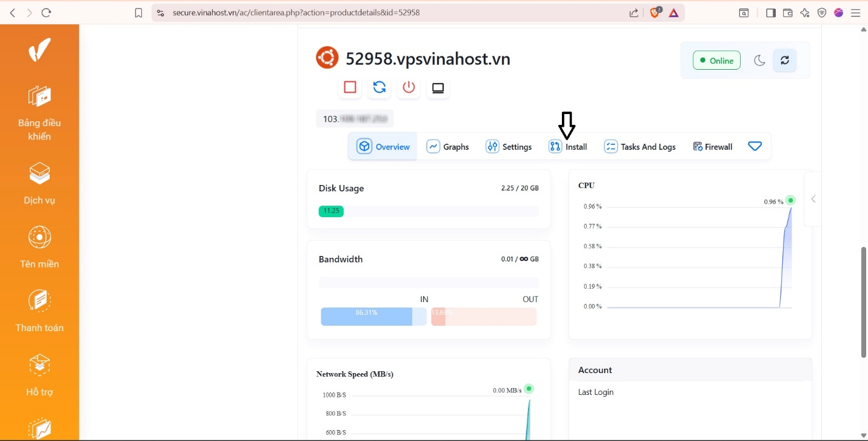This screenshot has width=868, height=441.
Task: Open Tên miền in the sidebar
Action: click(39, 247)
